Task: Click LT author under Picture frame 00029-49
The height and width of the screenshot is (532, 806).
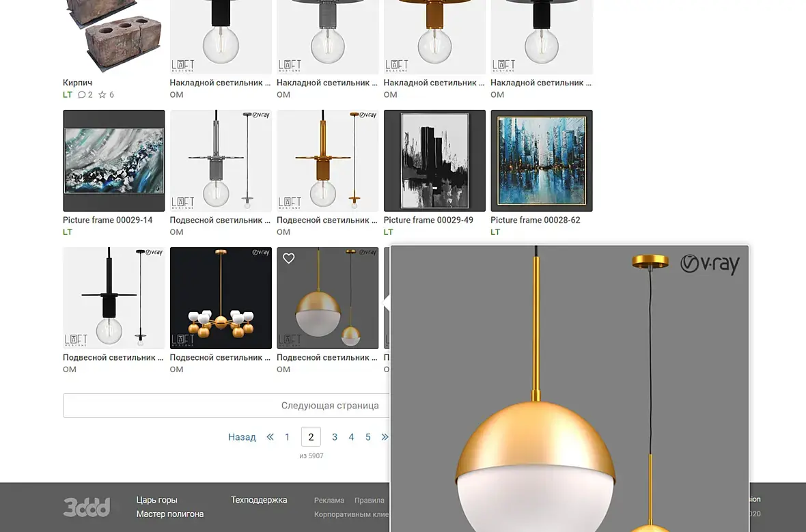Action: tap(388, 232)
